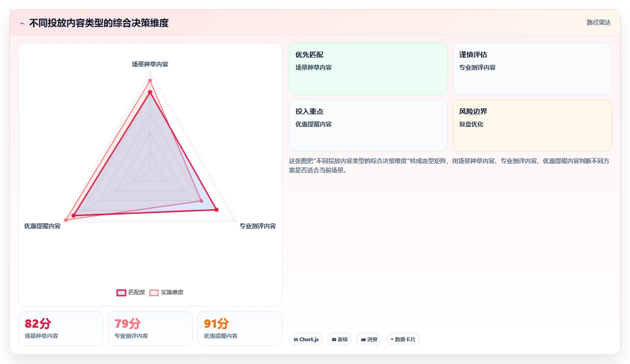Open the 投入重点 matrix card
Screen dimensions: 630x364
pyautogui.click(x=369, y=126)
